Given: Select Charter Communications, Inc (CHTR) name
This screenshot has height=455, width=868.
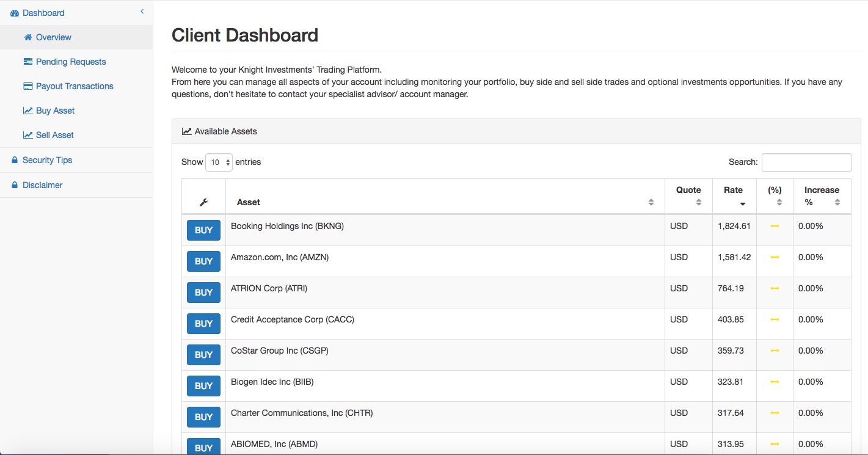Looking at the screenshot, I should point(302,413).
